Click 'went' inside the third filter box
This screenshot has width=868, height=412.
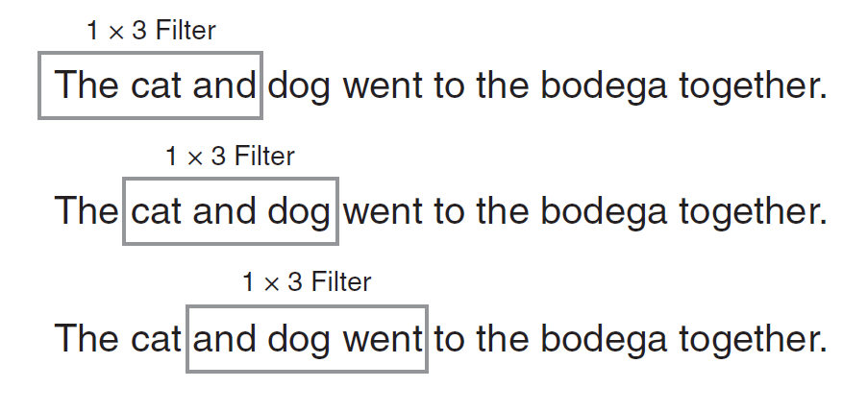pos(383,340)
